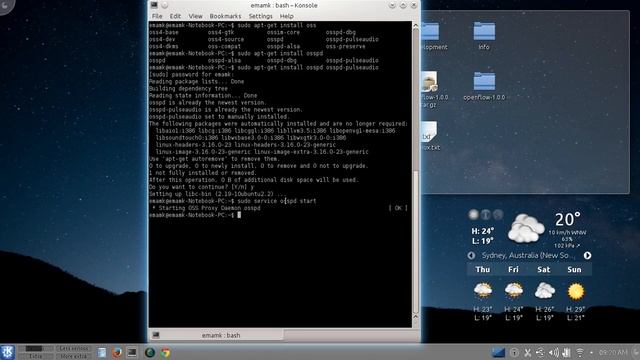The width and height of the screenshot is (640, 360).
Task: Click the upper-left desktop corner cashew
Action: tap(6, 6)
